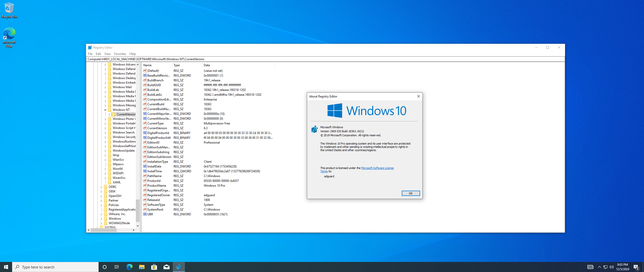The width and height of the screenshot is (644, 272).
Task: Expand the Windows Mail tree node
Action: (x=105, y=87)
